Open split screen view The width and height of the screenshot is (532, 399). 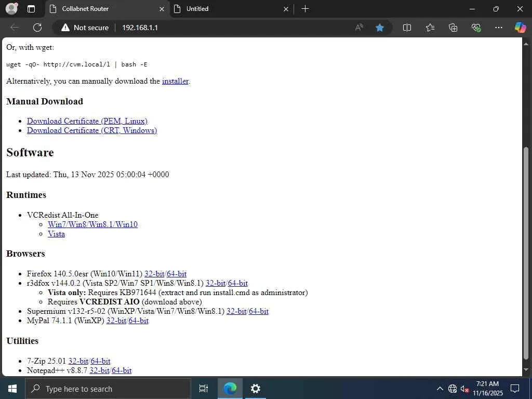[407, 28]
